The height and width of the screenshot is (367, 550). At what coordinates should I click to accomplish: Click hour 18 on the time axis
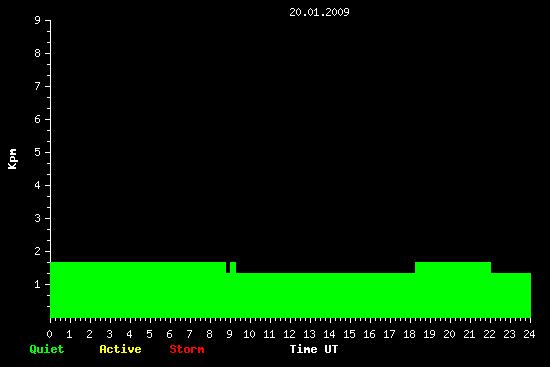click(x=409, y=334)
